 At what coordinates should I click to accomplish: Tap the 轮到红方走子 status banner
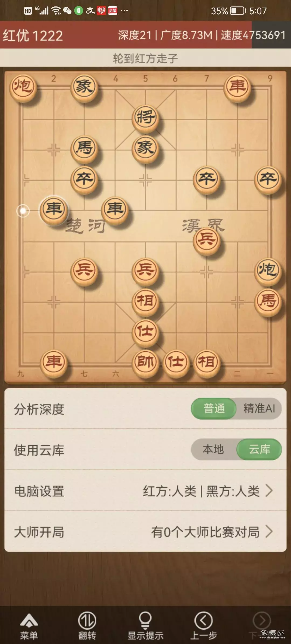145,58
